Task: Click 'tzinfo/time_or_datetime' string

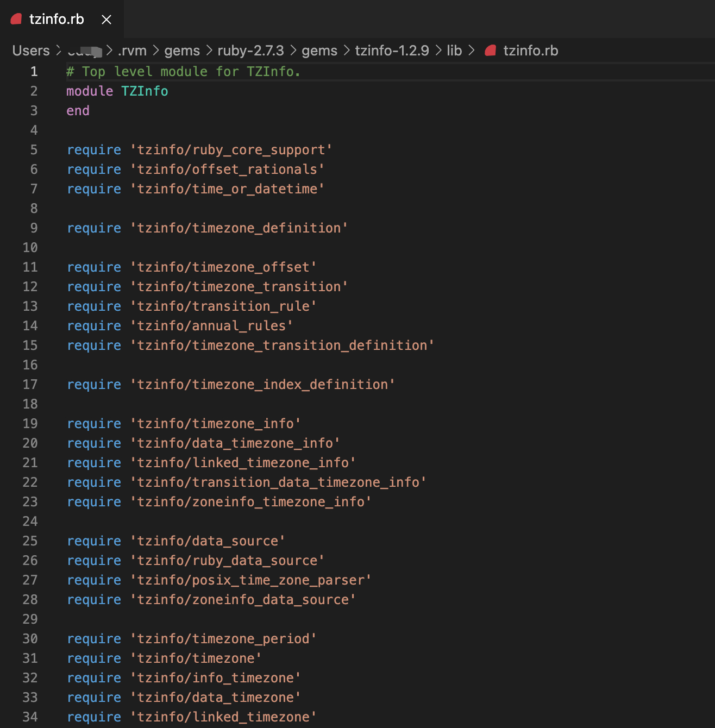Action: tap(227, 189)
